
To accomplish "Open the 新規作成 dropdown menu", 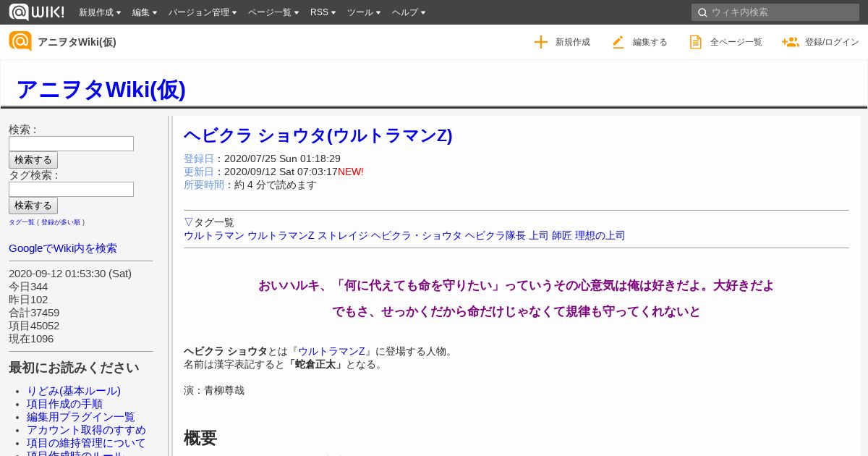I will click(x=100, y=12).
